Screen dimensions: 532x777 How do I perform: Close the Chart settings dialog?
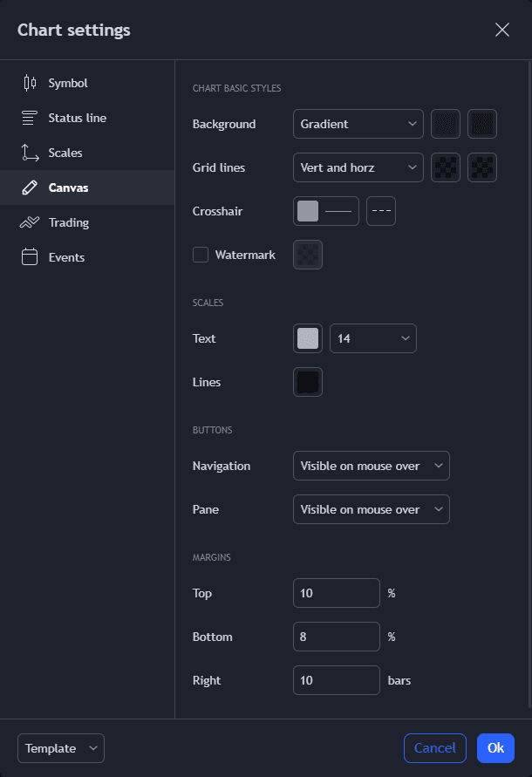pyautogui.click(x=502, y=30)
